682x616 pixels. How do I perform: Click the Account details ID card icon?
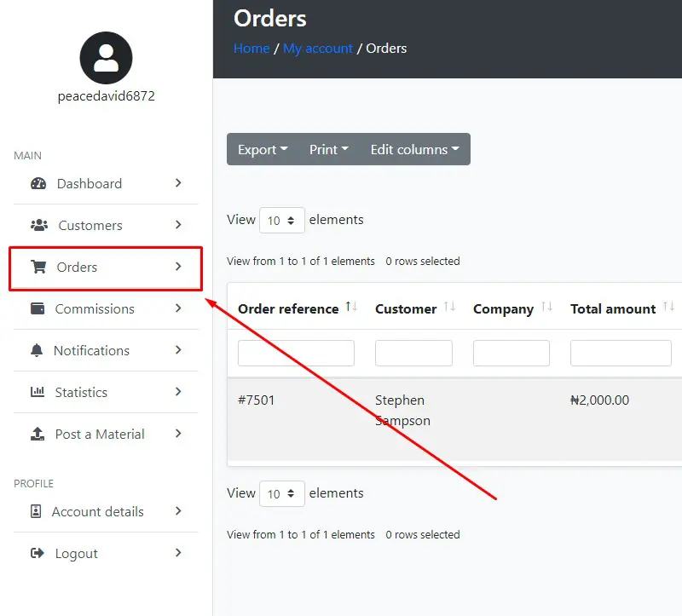click(36, 511)
